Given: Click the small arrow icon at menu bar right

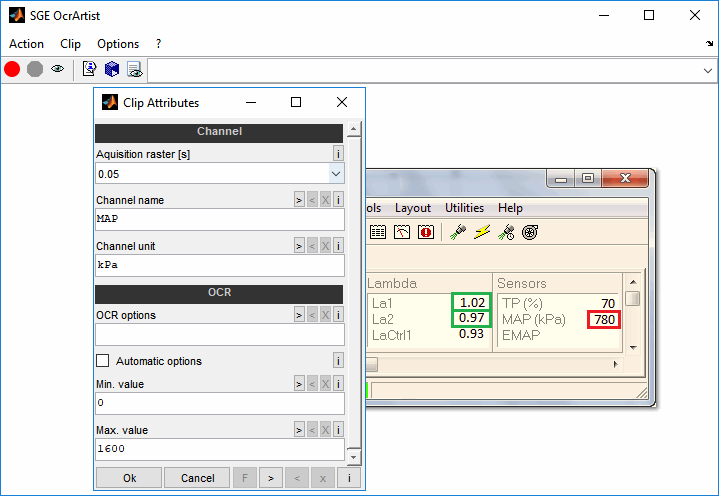Looking at the screenshot, I should pos(709,44).
